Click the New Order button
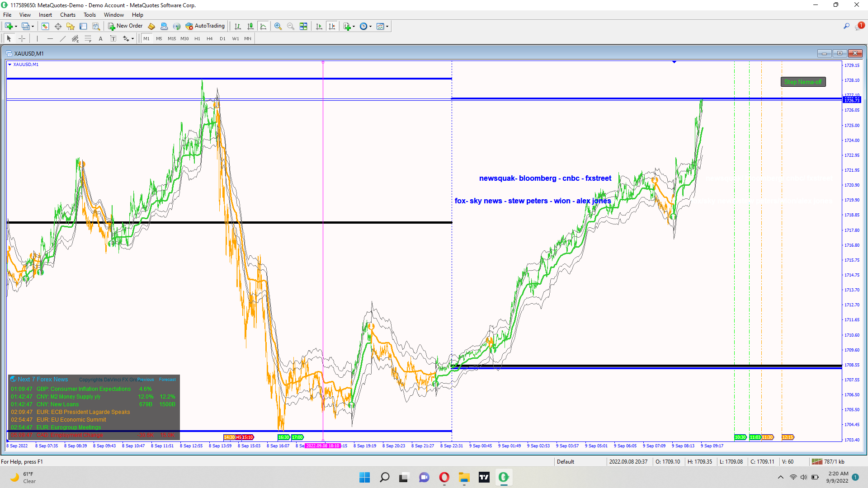Image resolution: width=868 pixels, height=488 pixels. [x=125, y=26]
